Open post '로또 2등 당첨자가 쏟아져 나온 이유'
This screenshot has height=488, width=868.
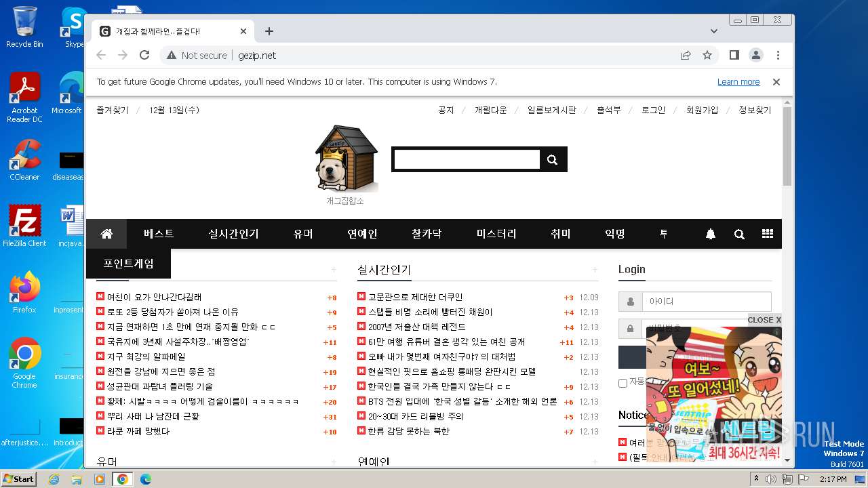tap(172, 312)
